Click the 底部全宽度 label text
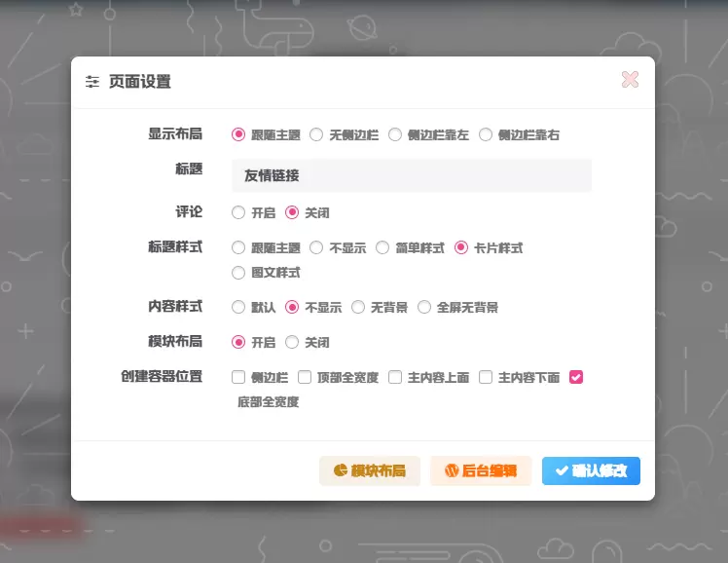This screenshot has width=728, height=563. click(x=268, y=402)
